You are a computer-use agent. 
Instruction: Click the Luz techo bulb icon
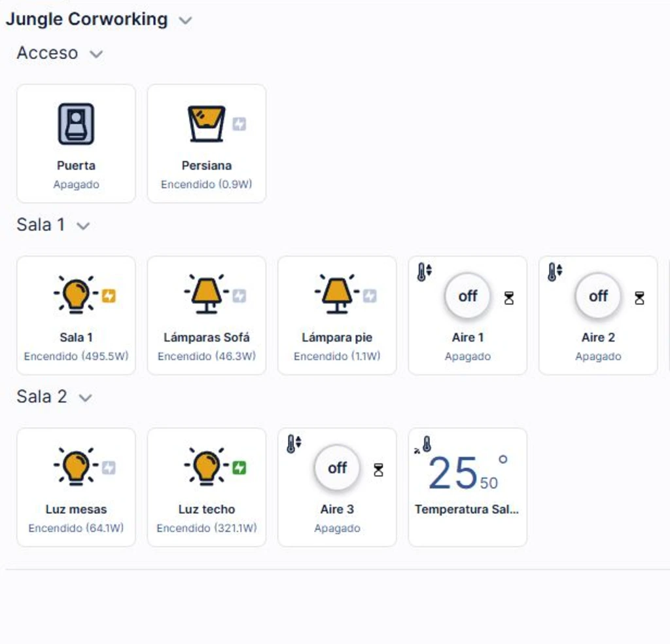click(207, 468)
